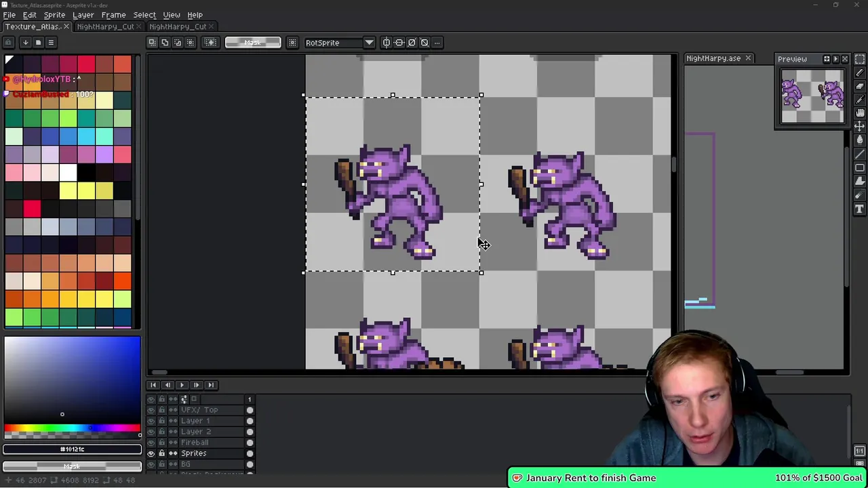Toggle visibility of the Fireball layer

[151, 443]
